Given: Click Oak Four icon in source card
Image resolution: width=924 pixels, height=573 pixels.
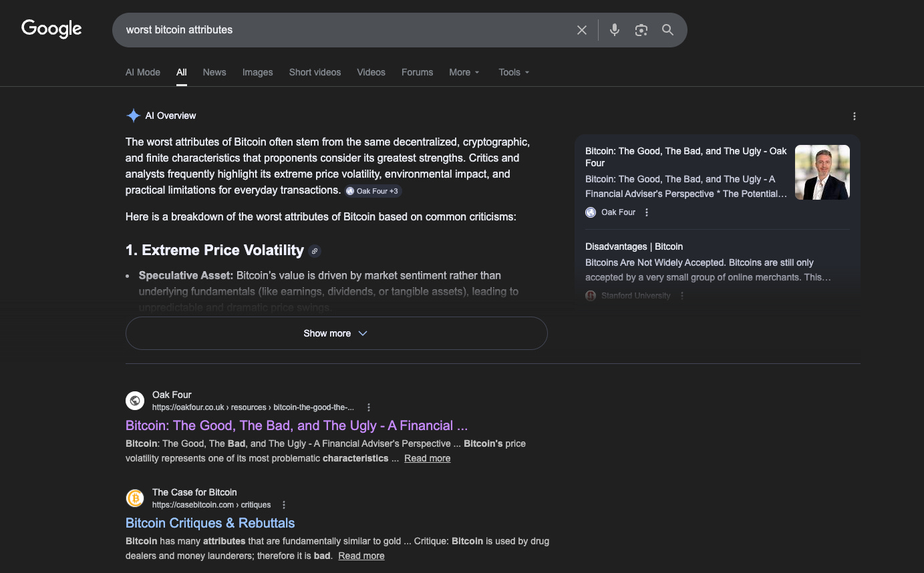Looking at the screenshot, I should click(x=591, y=212).
